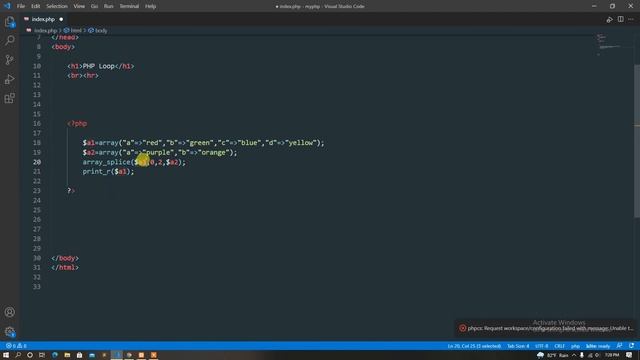
Task: Click the Ln 20, Col 25 status entry
Action: pyautogui.click(x=474, y=346)
